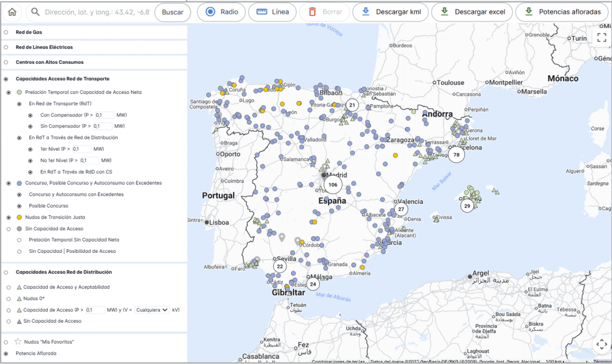Select the Radio measurement tool
This screenshot has width=612, height=364.
pyautogui.click(x=221, y=12)
